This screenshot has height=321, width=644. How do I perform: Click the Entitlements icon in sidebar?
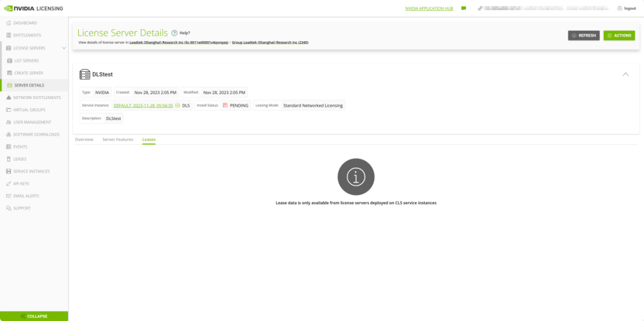pos(8,35)
